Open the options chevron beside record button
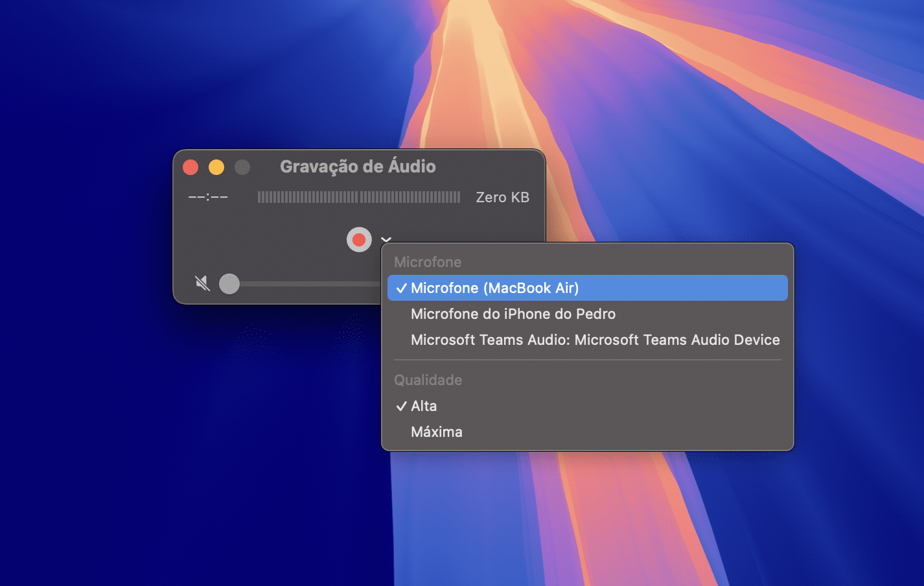The width and height of the screenshot is (924, 586). (x=386, y=239)
